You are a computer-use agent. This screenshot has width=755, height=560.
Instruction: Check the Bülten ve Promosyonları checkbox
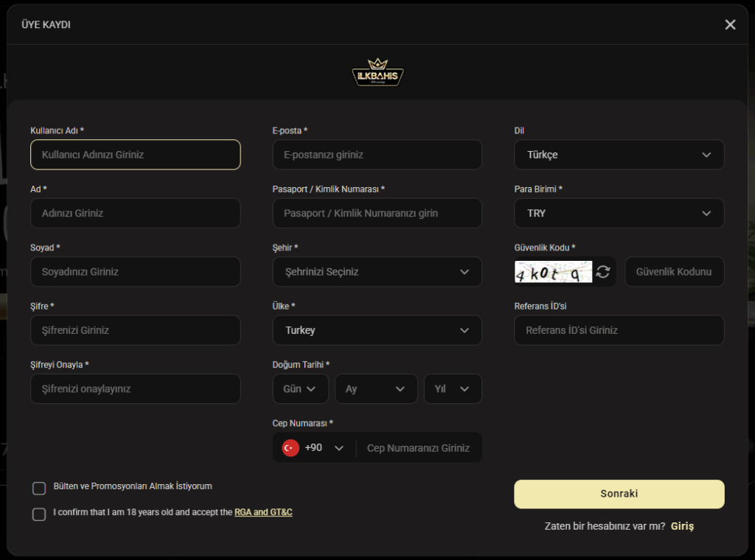(x=39, y=489)
